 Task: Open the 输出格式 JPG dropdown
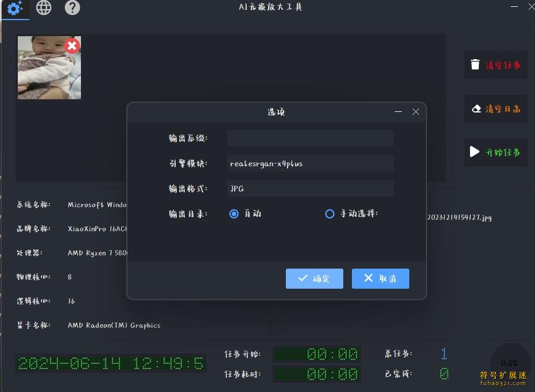click(x=311, y=189)
